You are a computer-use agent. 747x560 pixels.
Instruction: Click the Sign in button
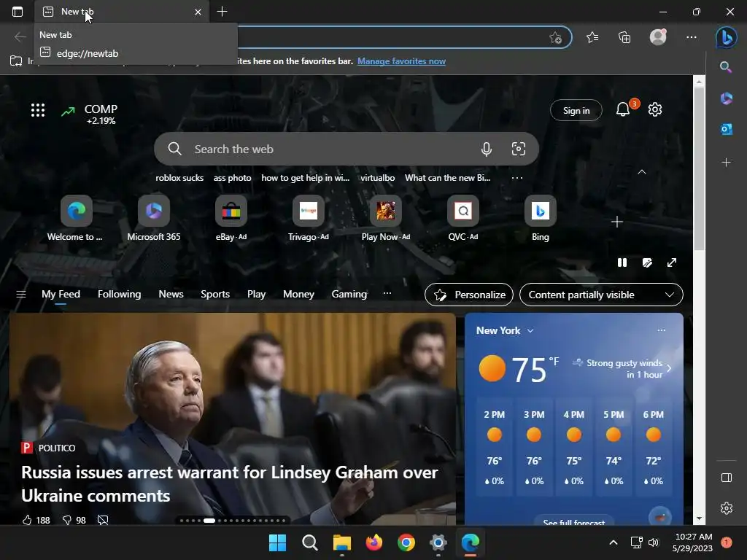click(576, 111)
